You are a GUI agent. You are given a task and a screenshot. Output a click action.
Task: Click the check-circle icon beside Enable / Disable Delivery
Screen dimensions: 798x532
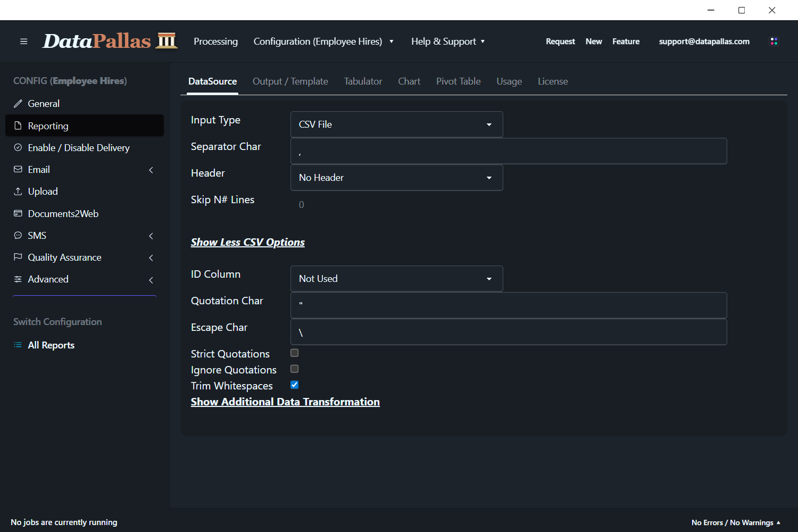(x=18, y=147)
